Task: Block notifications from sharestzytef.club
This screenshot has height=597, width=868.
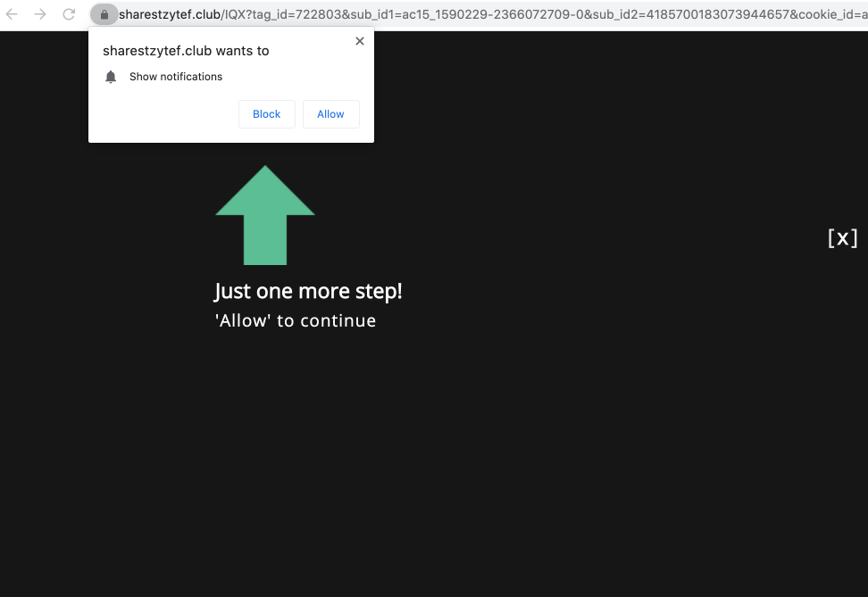Action: (x=266, y=114)
